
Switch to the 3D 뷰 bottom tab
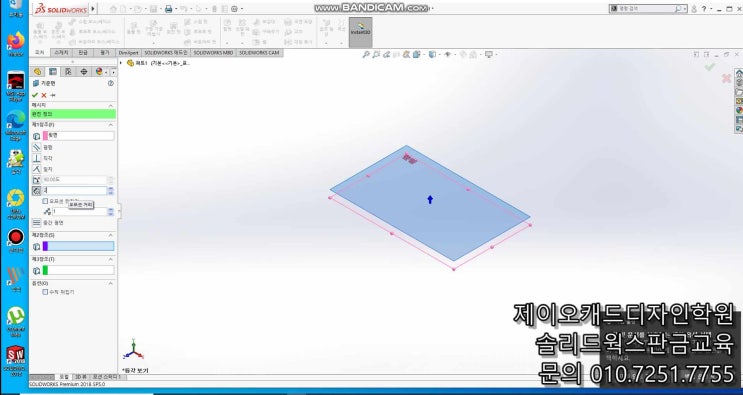coord(81,377)
